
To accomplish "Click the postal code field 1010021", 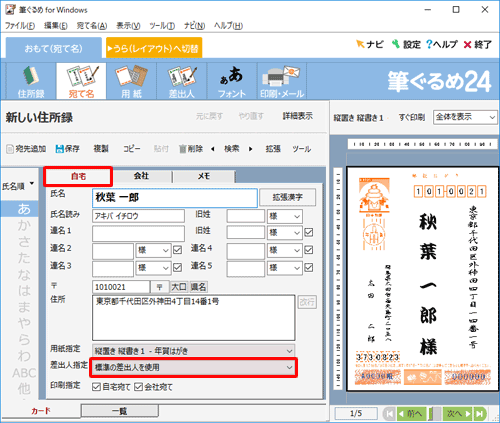I will point(121,287).
